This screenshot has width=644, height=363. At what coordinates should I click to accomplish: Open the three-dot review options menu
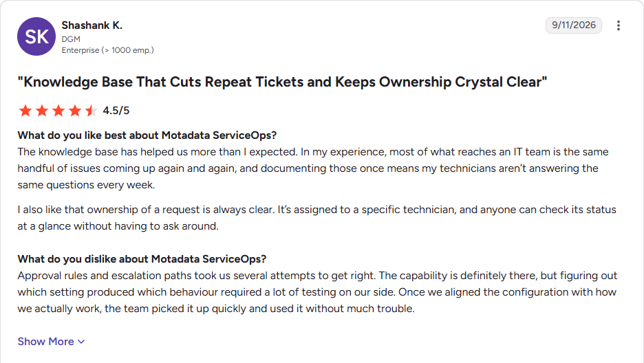coord(618,25)
